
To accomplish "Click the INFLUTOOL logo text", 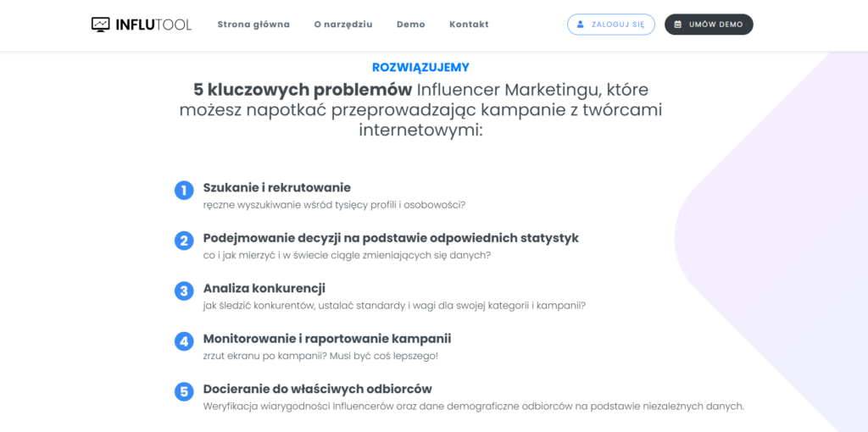I will [x=153, y=25].
